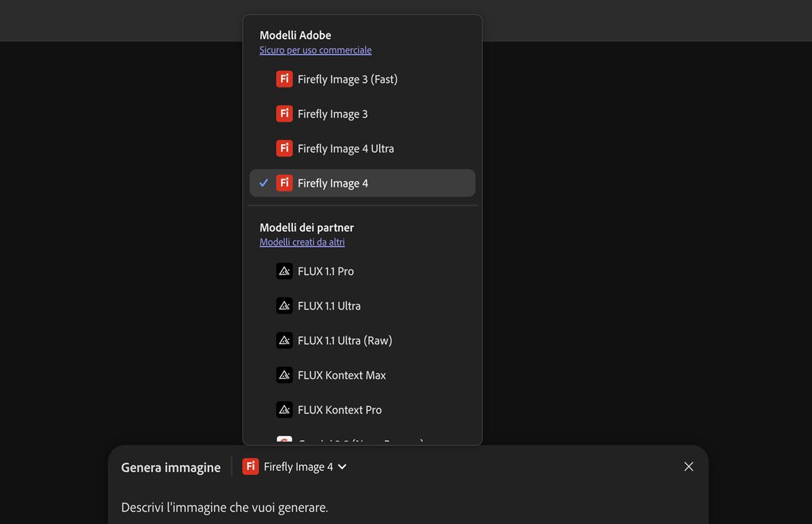Click the FLUX icon next to FLUX Kontext Max
This screenshot has height=524, width=812.
coord(284,375)
